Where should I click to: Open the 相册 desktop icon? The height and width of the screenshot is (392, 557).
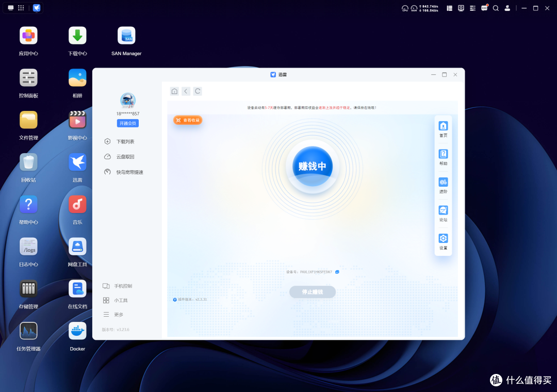click(77, 78)
